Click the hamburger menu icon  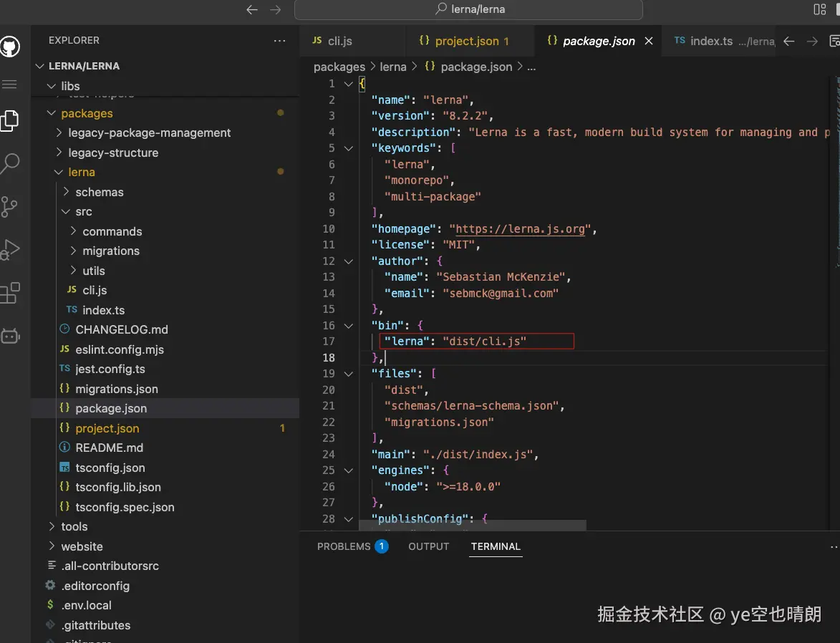pyautogui.click(x=9, y=84)
